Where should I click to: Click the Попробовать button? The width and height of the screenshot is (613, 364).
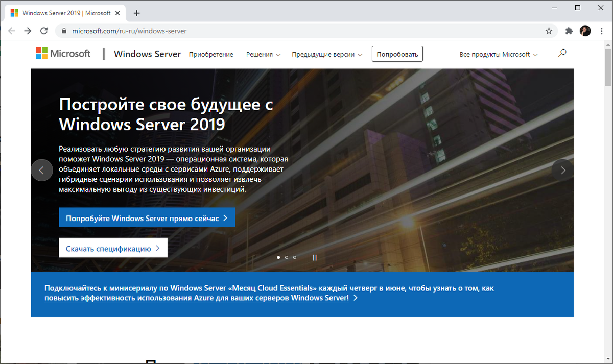pos(397,54)
